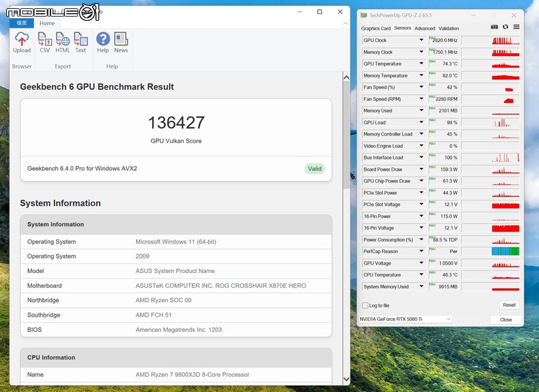Viewport: 539px width, 392px height.
Task: Open the 16-Pin Power sensor dropdown
Action: 421,216
